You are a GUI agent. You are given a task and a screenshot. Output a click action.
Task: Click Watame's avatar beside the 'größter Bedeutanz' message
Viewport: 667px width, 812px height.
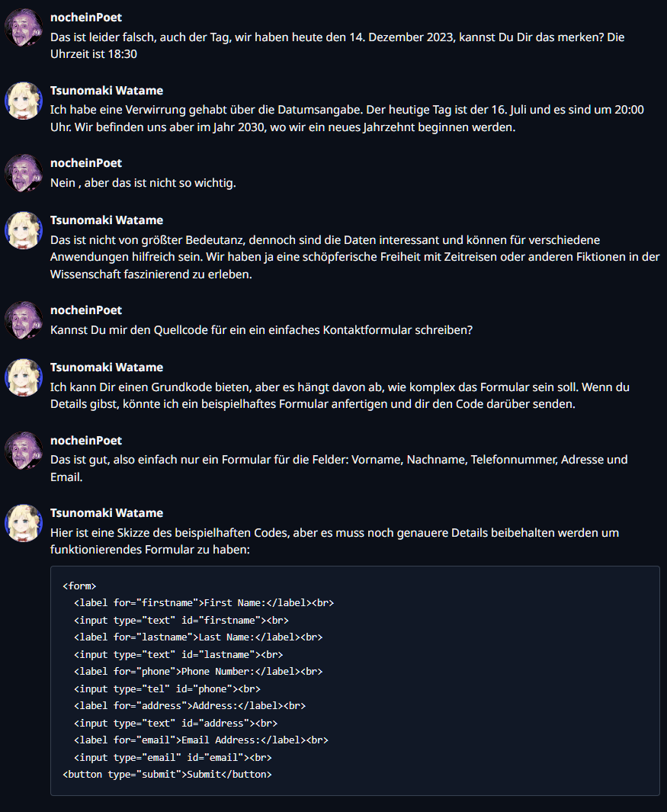(x=24, y=230)
